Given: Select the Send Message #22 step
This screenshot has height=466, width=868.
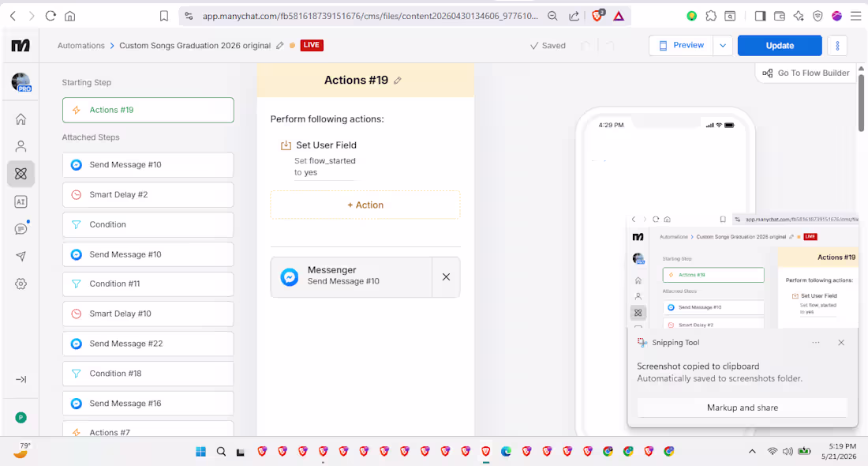Looking at the screenshot, I should click(148, 344).
